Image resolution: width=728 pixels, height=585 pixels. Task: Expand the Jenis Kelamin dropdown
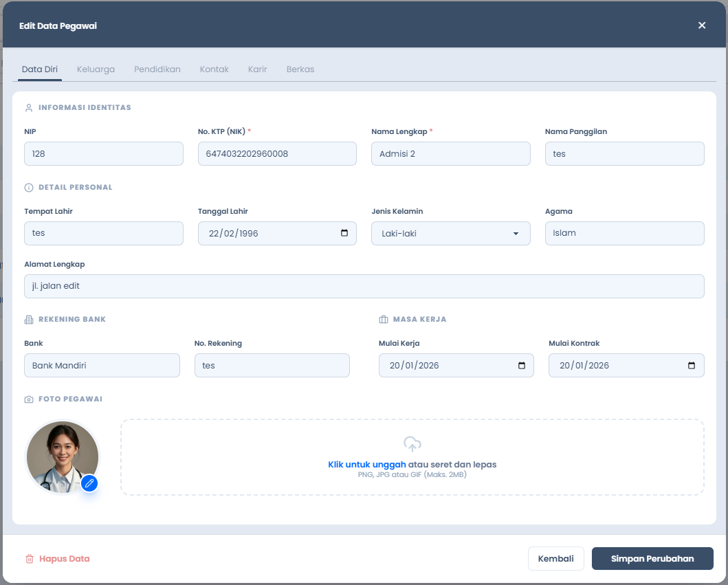pos(451,234)
